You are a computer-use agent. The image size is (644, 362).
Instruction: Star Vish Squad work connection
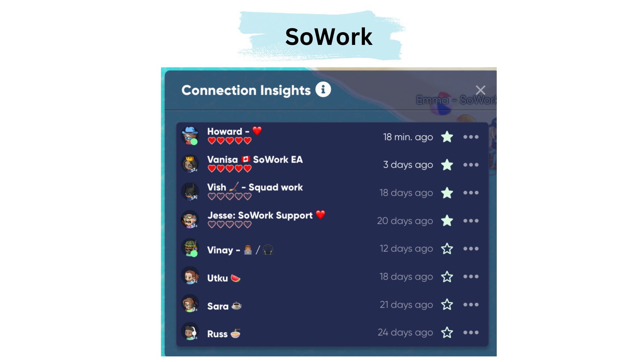tap(447, 192)
